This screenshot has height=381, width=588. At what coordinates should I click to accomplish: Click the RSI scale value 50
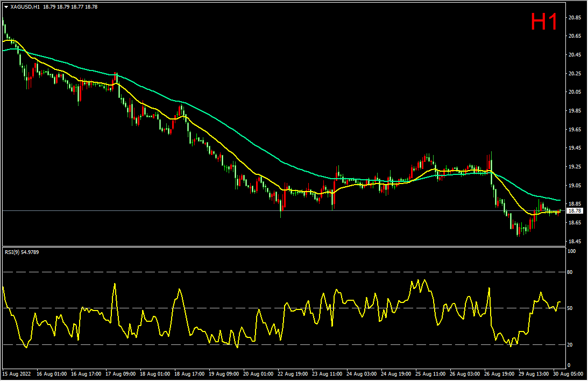click(x=570, y=308)
